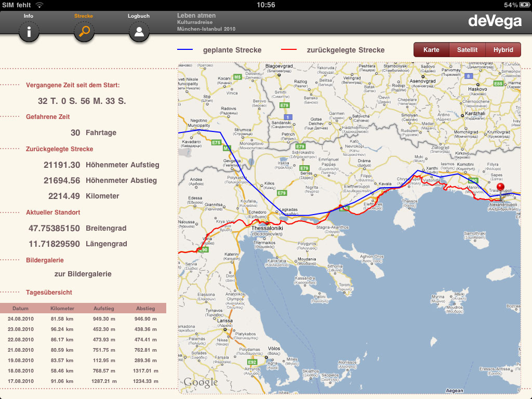Tap the Aktueller Standort heading

(x=53, y=212)
